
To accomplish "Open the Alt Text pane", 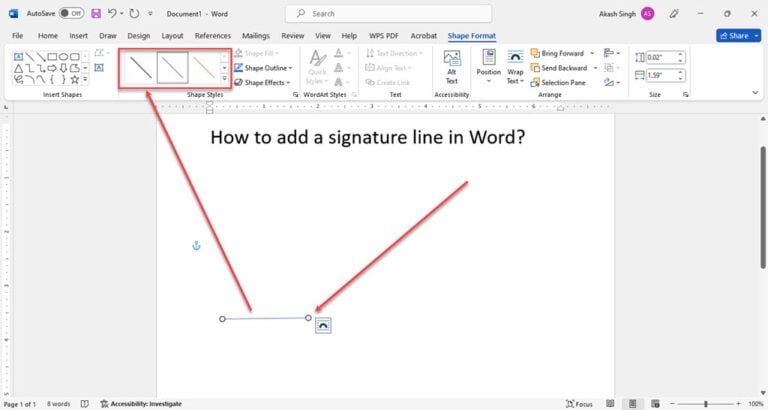I will (x=452, y=67).
